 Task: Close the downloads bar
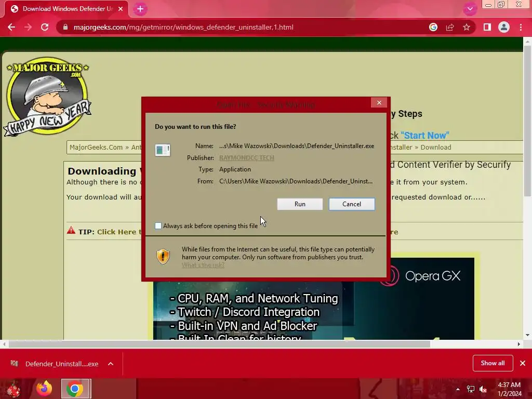[x=523, y=363]
